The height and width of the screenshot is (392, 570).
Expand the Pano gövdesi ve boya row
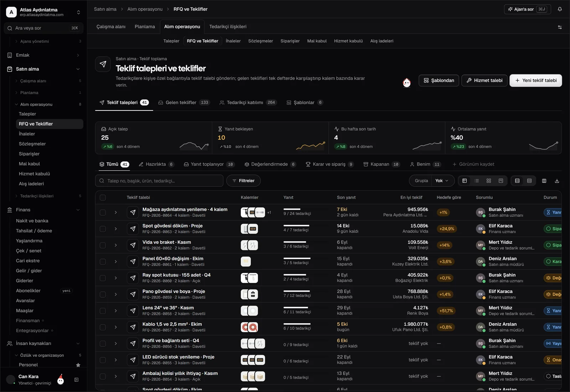pyautogui.click(x=116, y=294)
